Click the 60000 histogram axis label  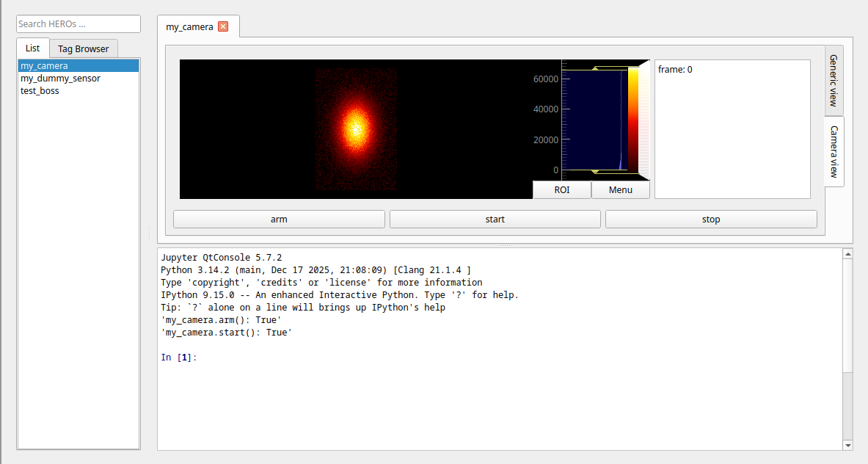pos(546,79)
